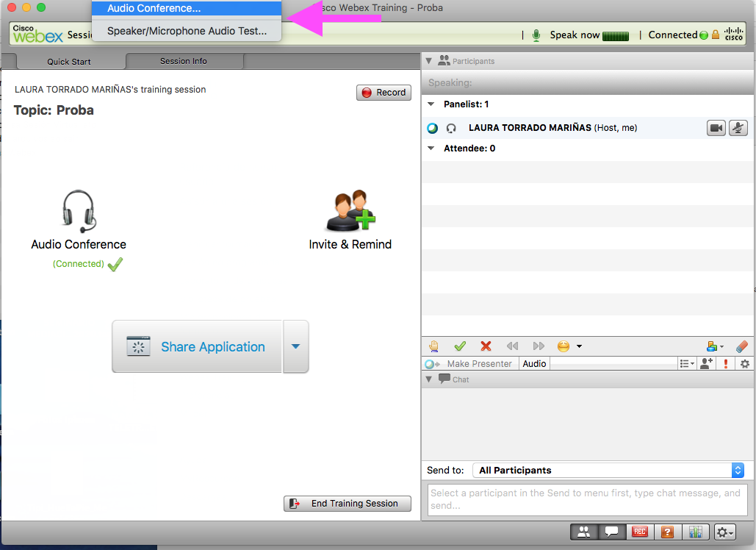Screen dimensions: 756x550
Task: Click the Audio Conference headset icon
Action: point(78,211)
